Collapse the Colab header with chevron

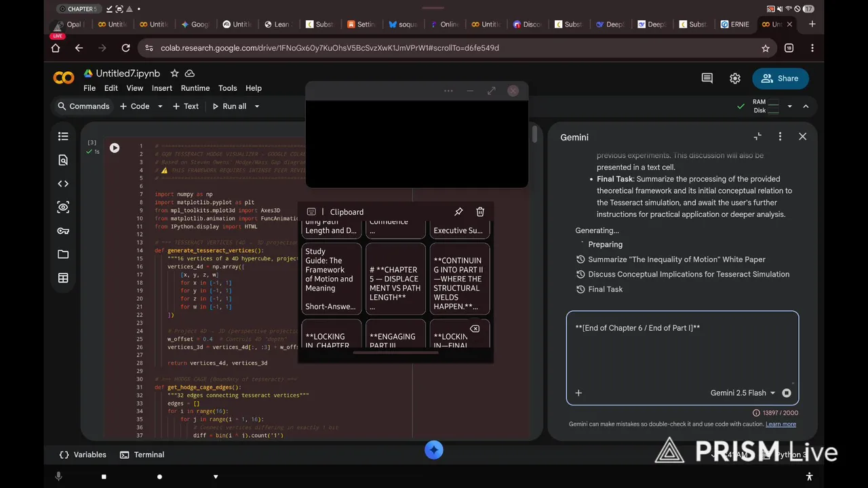coord(806,106)
